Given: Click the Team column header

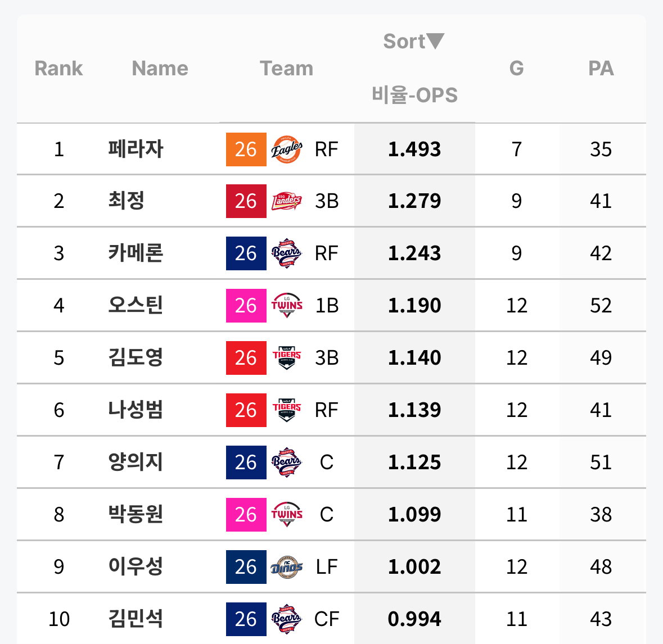Looking at the screenshot, I should point(287,69).
